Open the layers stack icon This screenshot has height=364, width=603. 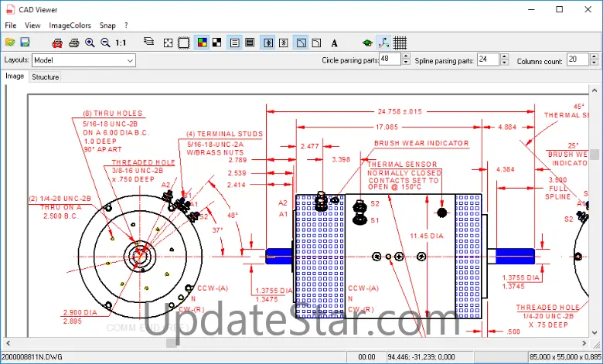pyautogui.click(x=150, y=43)
